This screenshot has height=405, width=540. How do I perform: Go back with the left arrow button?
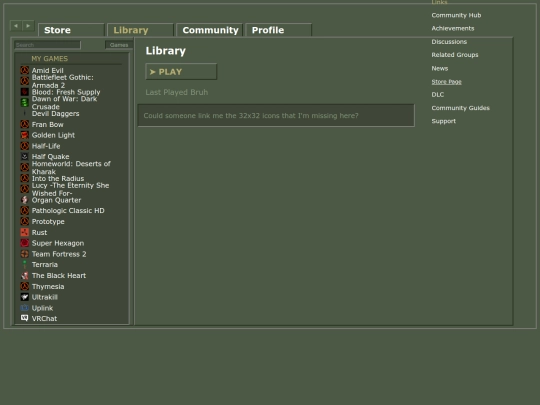click(16, 25)
